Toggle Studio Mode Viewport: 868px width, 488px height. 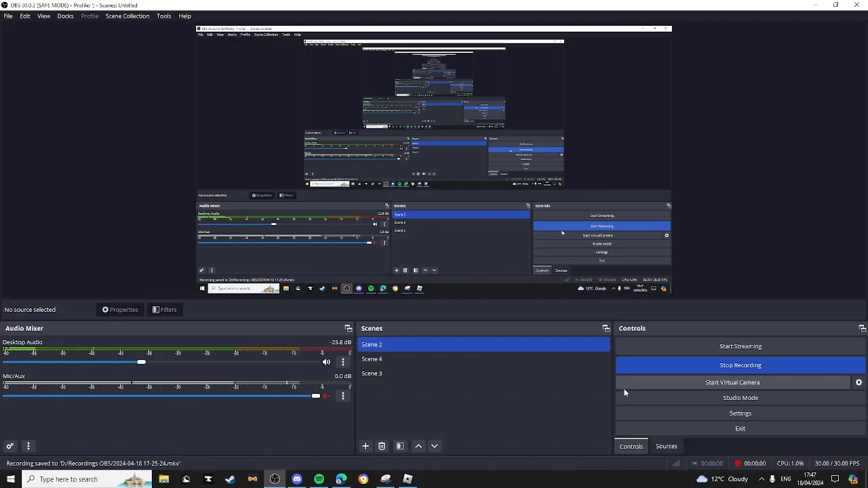[740, 398]
